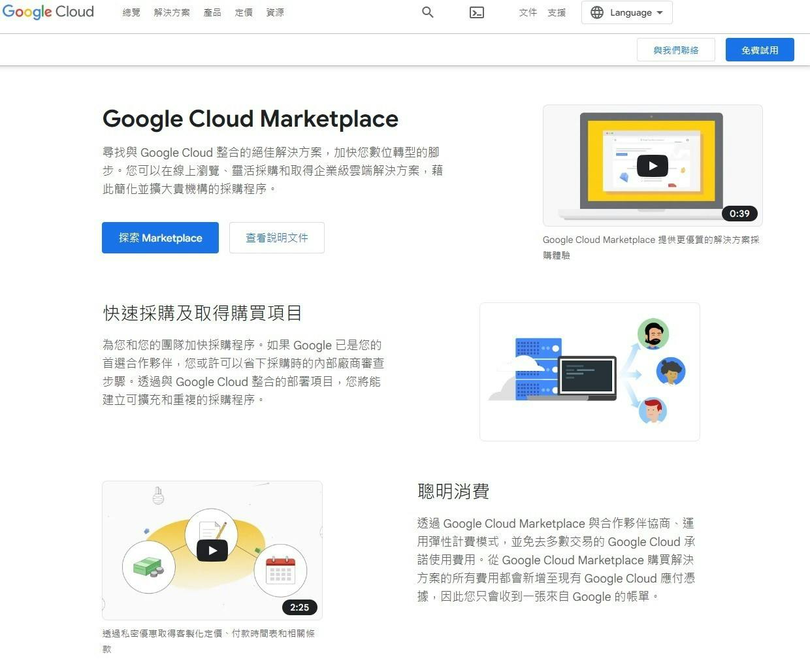Click the money and calendar video thumbnail
Image resolution: width=810 pixels, height=672 pixels.
(212, 551)
